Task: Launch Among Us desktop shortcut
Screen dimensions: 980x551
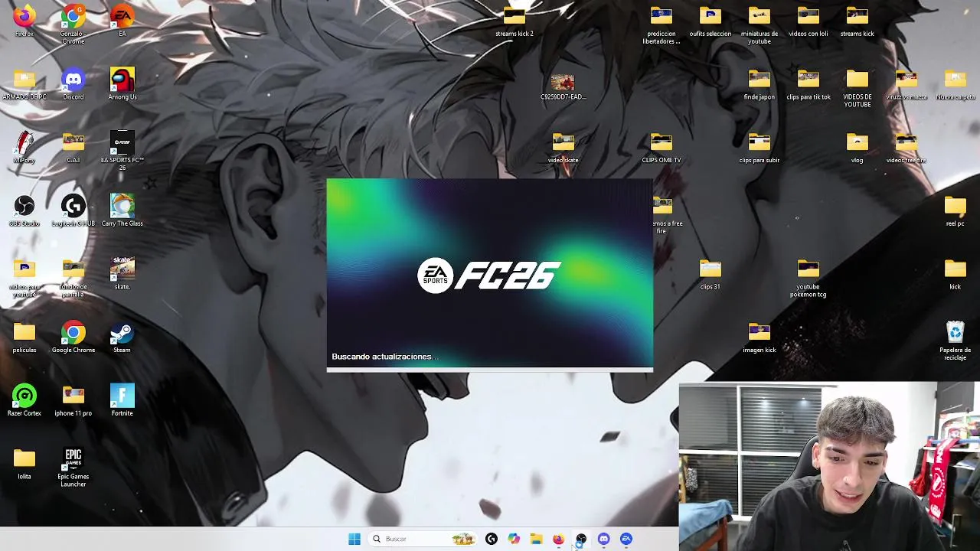Action: 122,84
